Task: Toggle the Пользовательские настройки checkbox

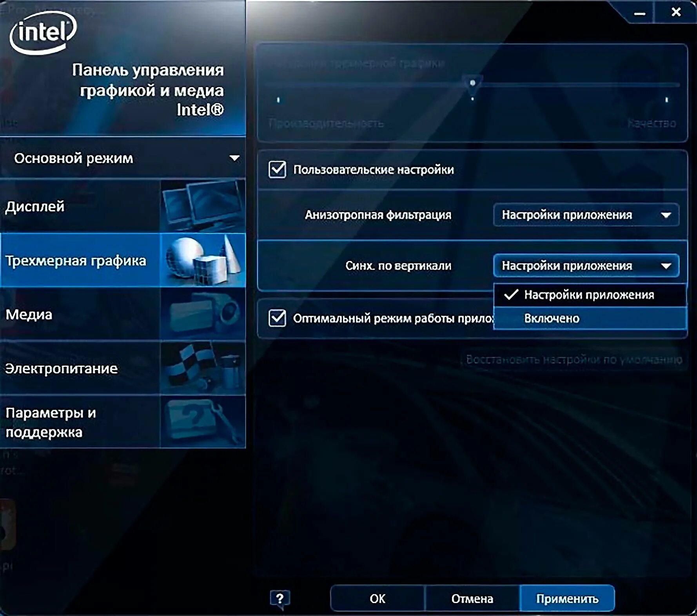Action: tap(277, 170)
